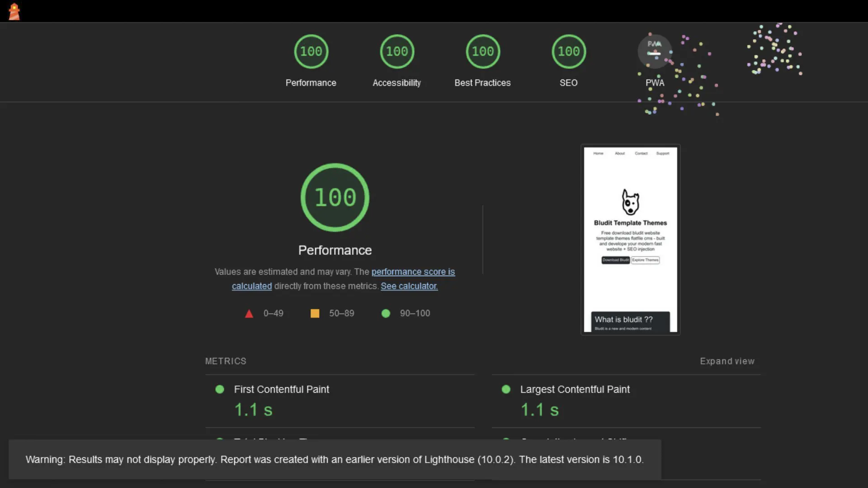This screenshot has height=488, width=868.
Task: Click the Performance tab label
Action: (x=311, y=82)
